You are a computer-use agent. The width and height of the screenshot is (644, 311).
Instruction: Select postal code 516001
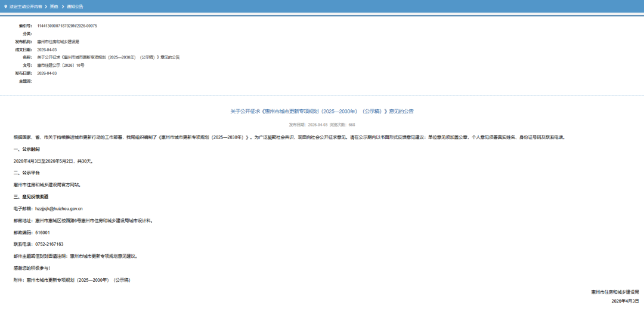point(42,232)
